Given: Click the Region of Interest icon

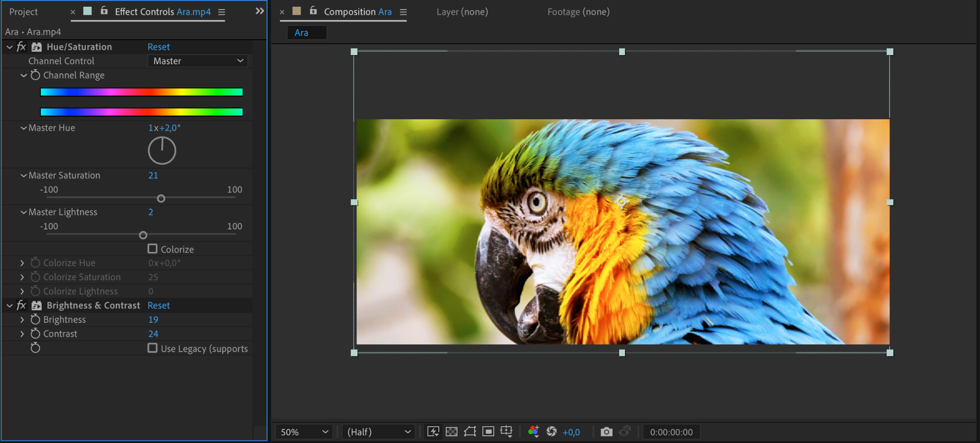Looking at the screenshot, I should (488, 432).
